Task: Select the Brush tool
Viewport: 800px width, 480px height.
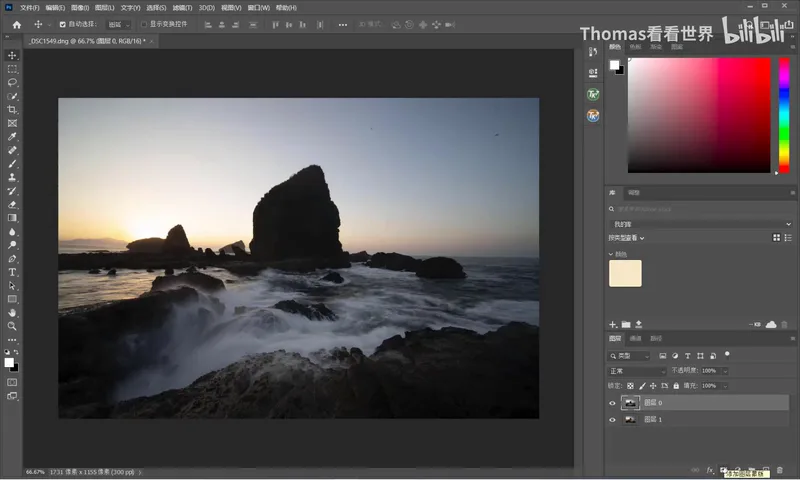Action: (12, 164)
